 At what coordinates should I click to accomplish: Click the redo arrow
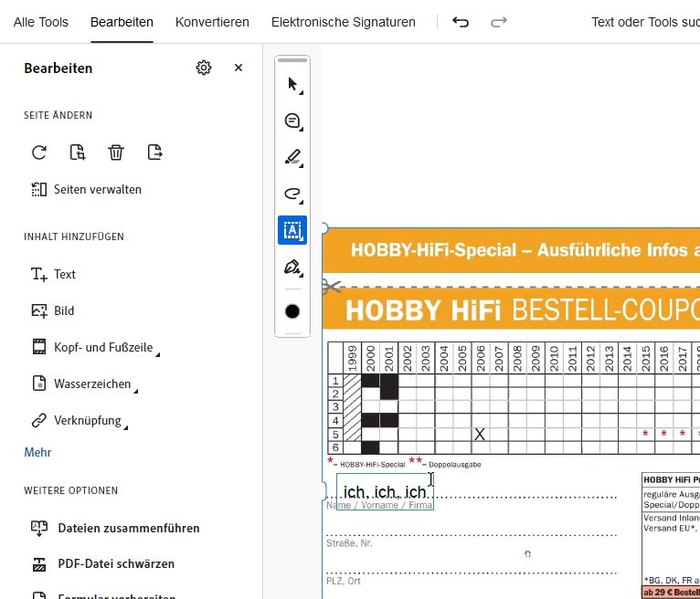coord(499,22)
